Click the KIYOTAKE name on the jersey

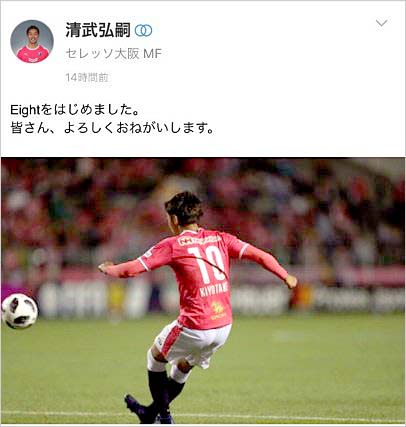pos(214,290)
